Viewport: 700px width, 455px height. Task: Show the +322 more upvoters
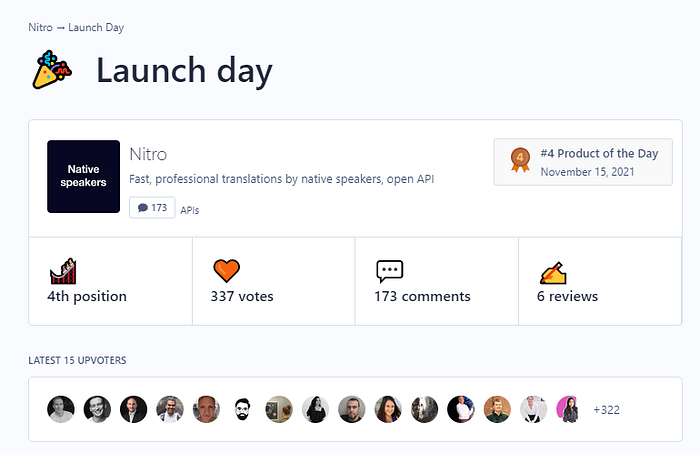point(606,410)
